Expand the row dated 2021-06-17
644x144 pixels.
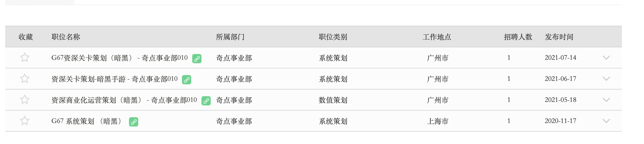606,79
